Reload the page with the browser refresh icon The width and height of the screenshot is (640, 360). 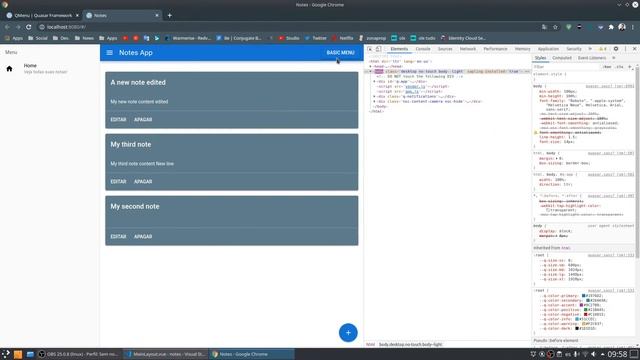click(x=29, y=27)
